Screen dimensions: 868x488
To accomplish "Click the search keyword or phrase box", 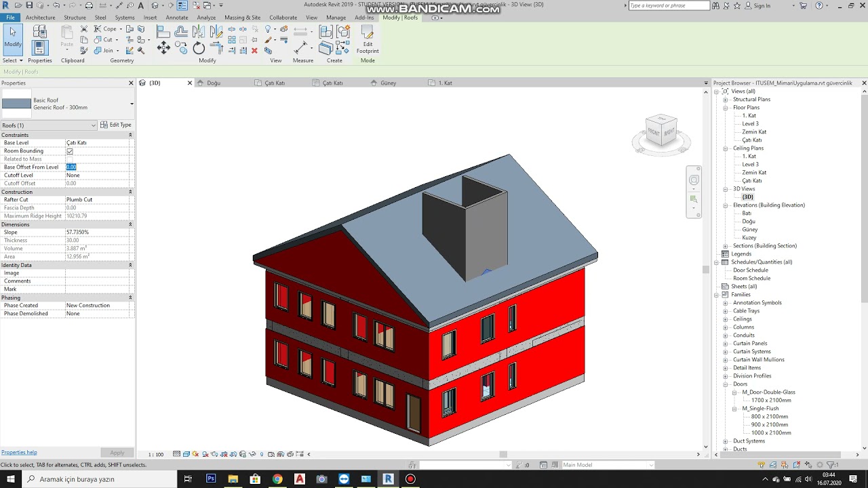I will [669, 5].
